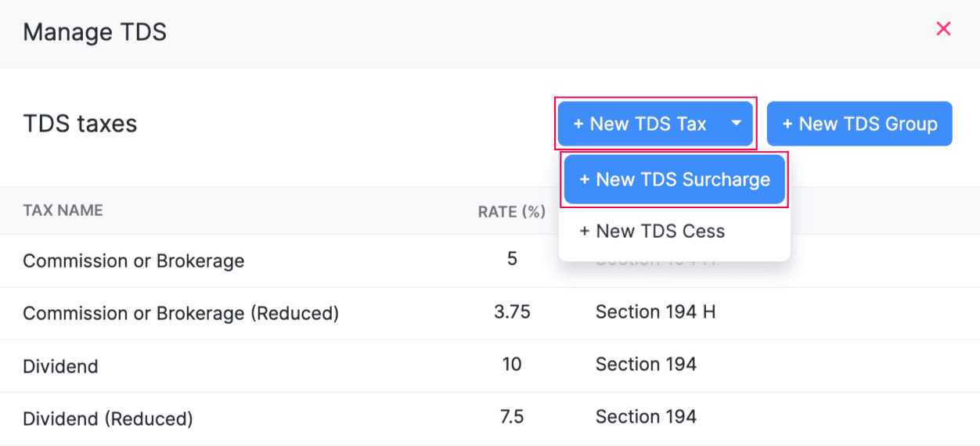The image size is (980, 446).
Task: Click the 3.75 rate value
Action: (x=512, y=312)
